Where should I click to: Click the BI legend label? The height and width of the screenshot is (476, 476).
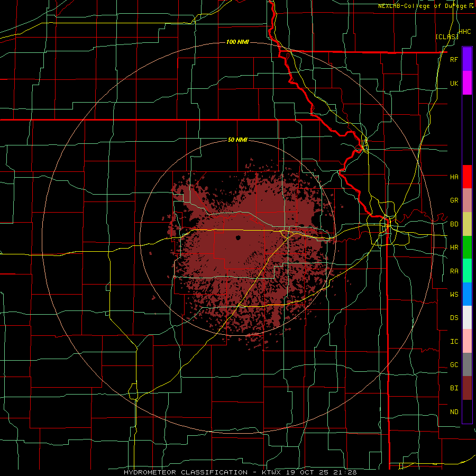pos(454,388)
